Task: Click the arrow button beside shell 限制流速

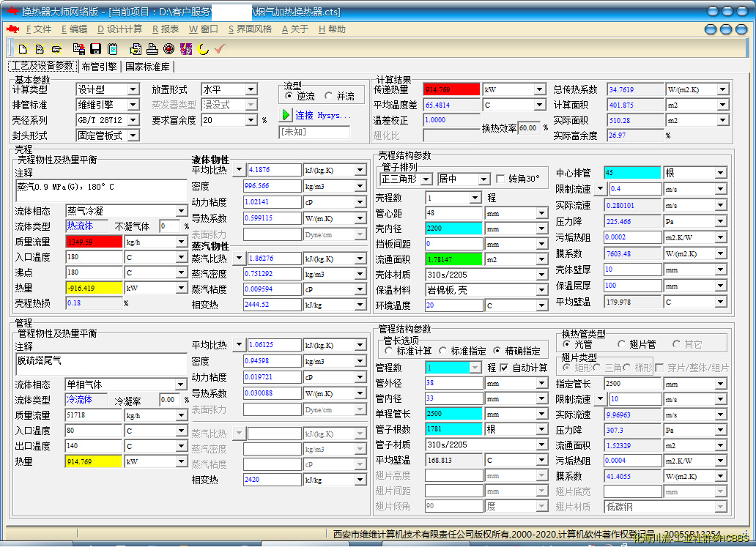Action: (600, 189)
